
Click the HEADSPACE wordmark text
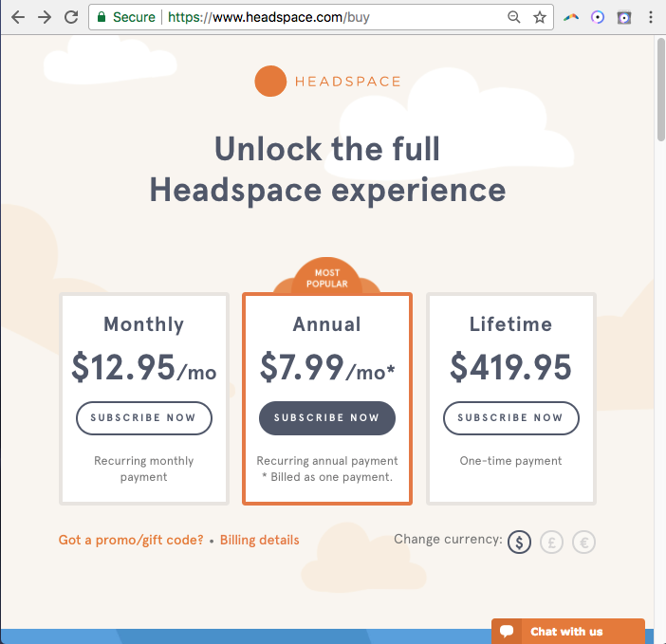click(348, 82)
